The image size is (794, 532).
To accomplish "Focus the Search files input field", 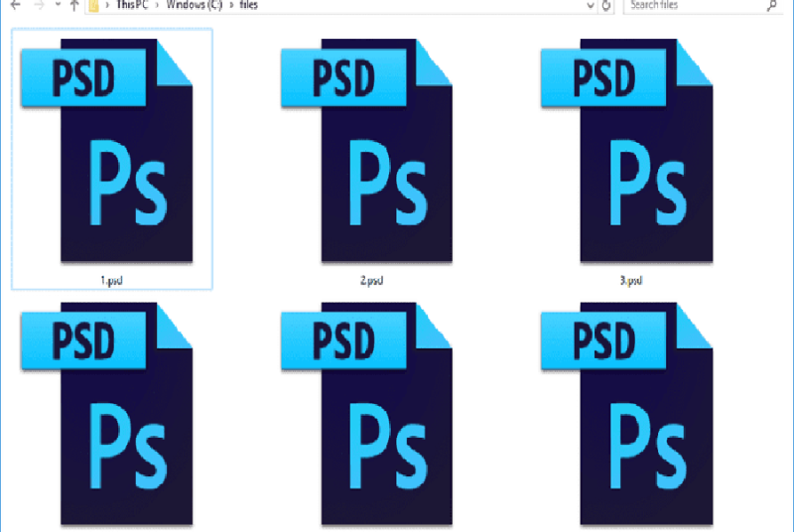I will 703,6.
